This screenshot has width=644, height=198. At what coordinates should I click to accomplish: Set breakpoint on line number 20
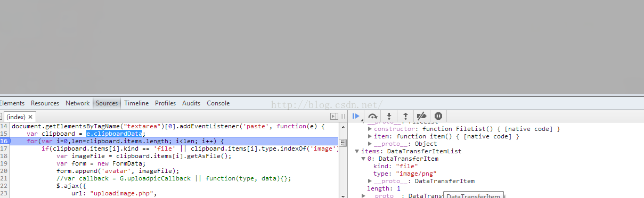(x=4, y=171)
